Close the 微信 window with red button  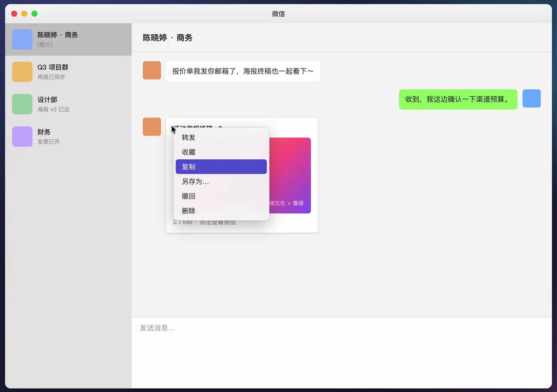click(14, 14)
